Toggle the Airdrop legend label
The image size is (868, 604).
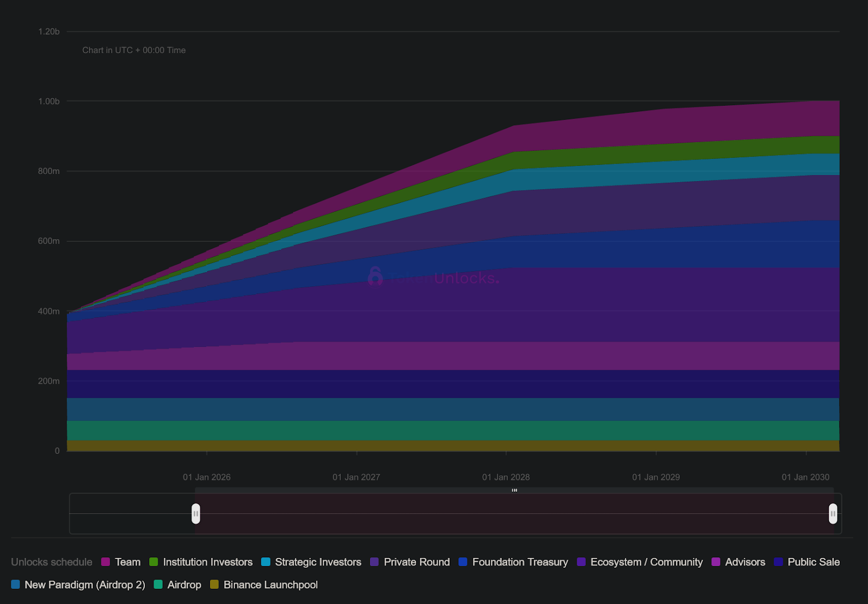coord(184,585)
